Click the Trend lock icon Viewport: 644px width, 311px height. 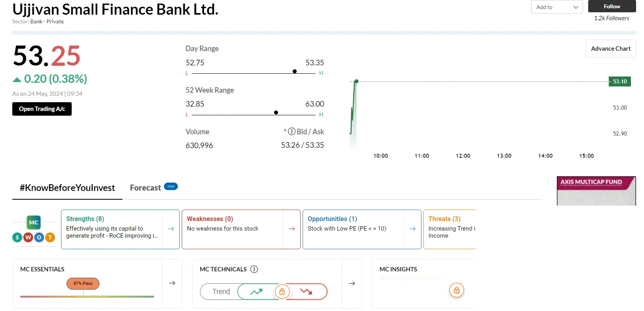[x=282, y=292]
